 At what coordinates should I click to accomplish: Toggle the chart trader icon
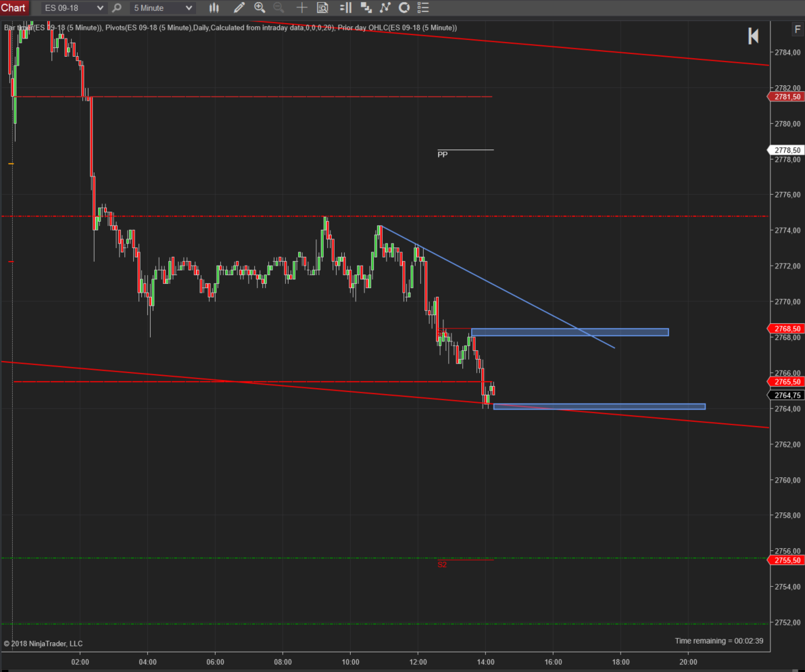(x=346, y=7)
